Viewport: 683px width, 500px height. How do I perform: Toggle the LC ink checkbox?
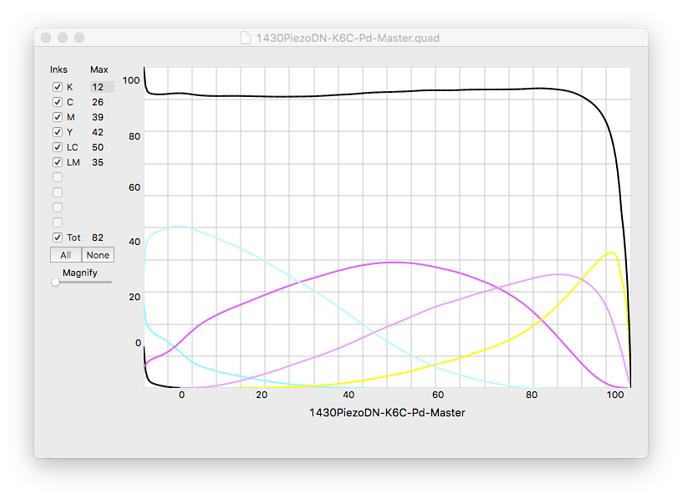coord(57,147)
